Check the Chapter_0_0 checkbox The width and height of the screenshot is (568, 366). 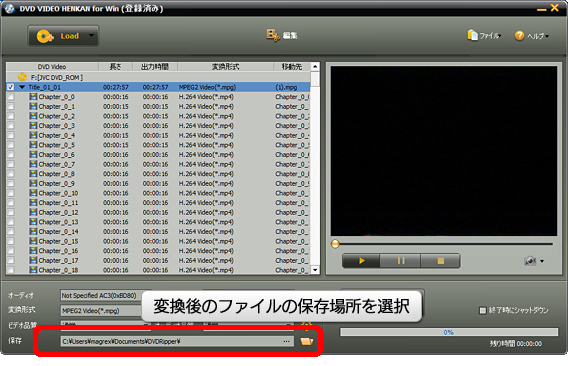(11, 97)
